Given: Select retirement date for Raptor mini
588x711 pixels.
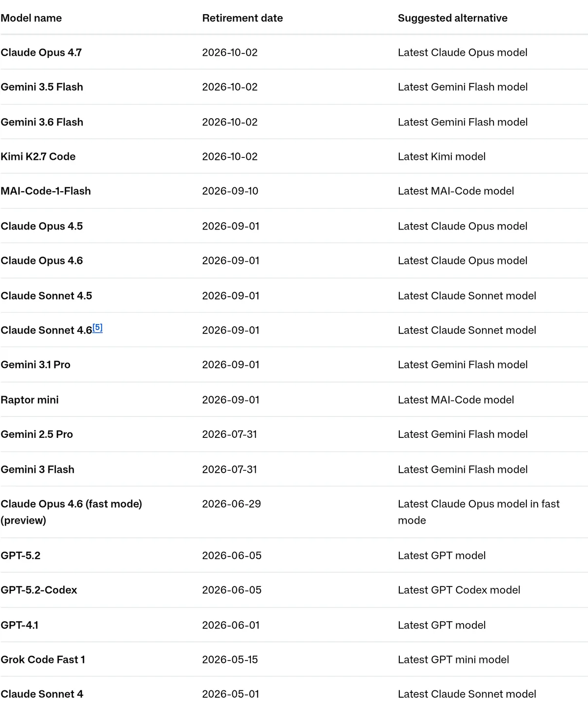Looking at the screenshot, I should point(231,400).
